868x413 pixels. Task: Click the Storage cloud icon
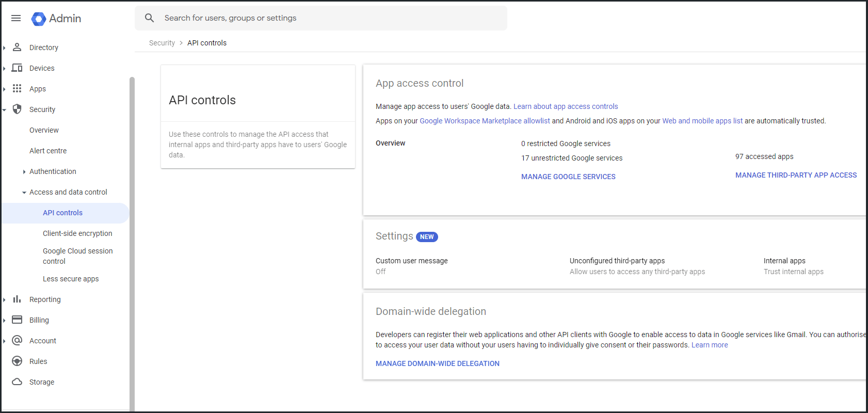tap(17, 382)
